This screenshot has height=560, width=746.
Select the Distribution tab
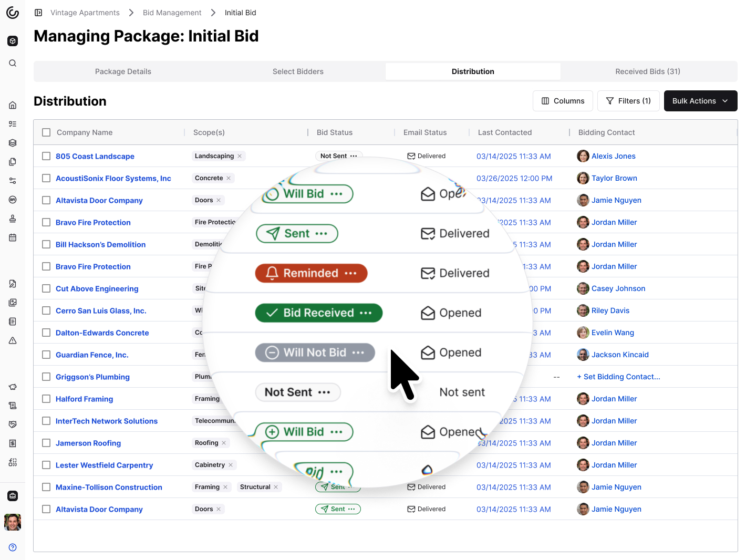click(473, 71)
